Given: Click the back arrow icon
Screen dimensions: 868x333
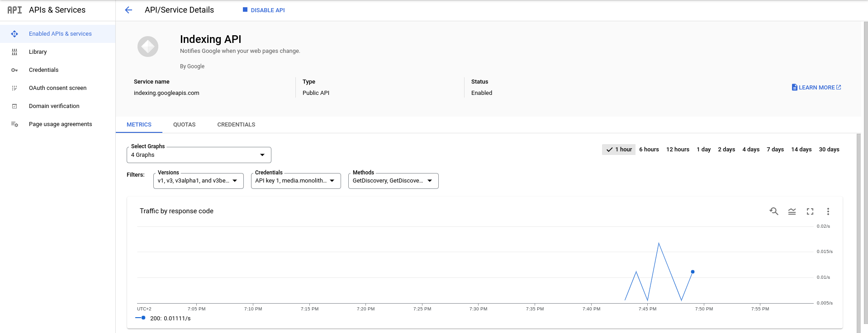Looking at the screenshot, I should (x=128, y=10).
